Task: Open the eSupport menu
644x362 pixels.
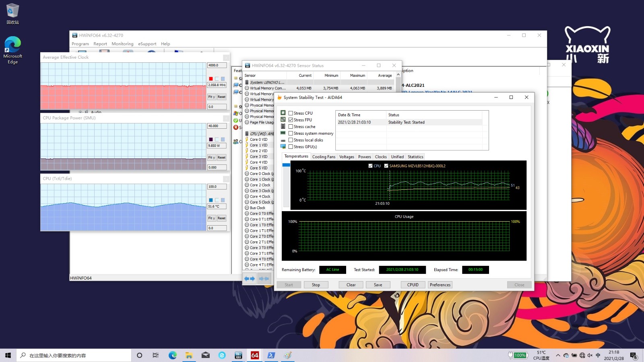Action: pyautogui.click(x=147, y=44)
